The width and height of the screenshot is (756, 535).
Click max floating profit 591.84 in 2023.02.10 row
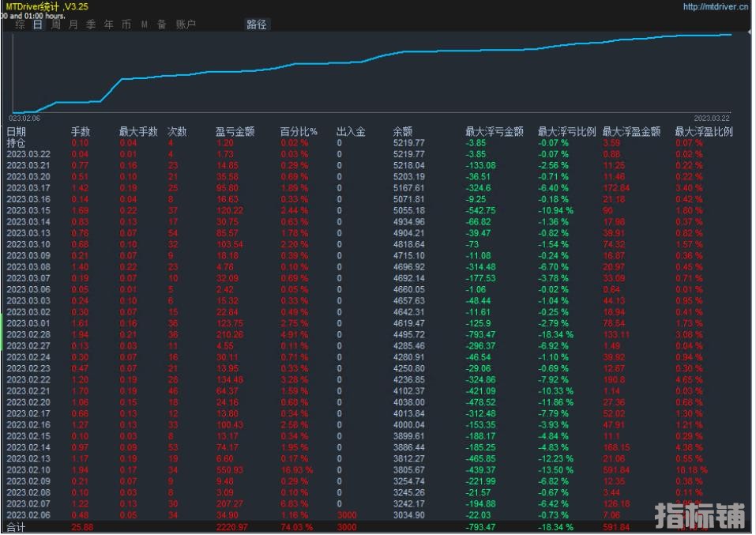[616, 470]
